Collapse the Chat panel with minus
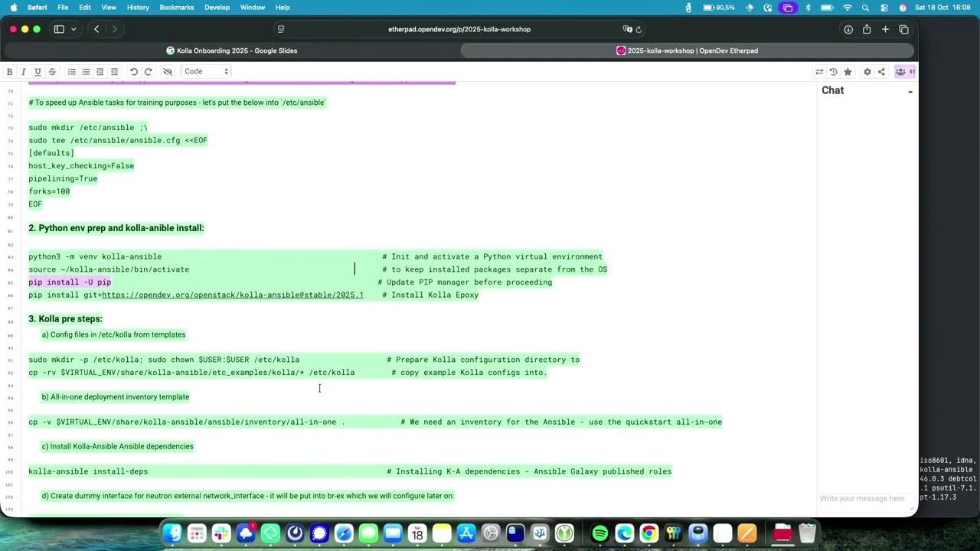The image size is (980, 551). tap(910, 92)
